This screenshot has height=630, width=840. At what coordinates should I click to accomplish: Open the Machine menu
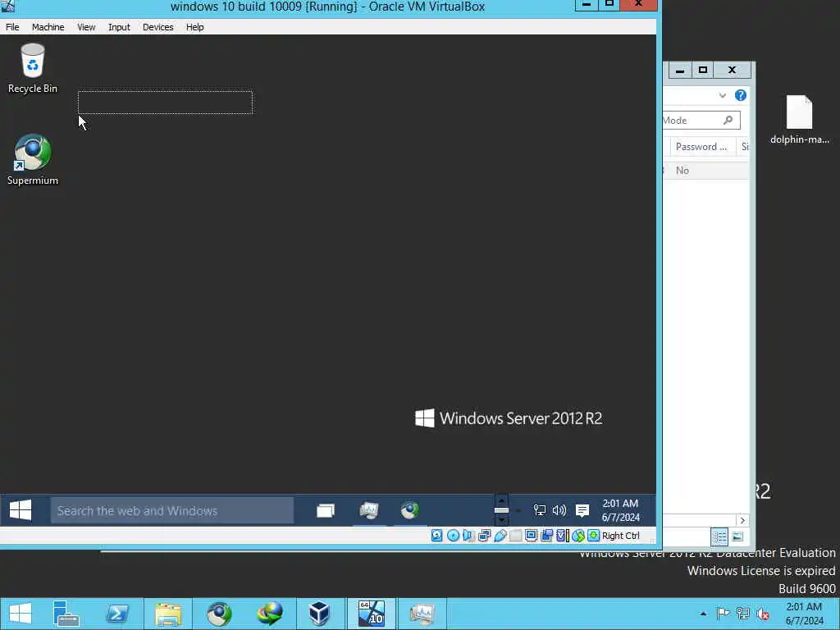click(x=48, y=27)
